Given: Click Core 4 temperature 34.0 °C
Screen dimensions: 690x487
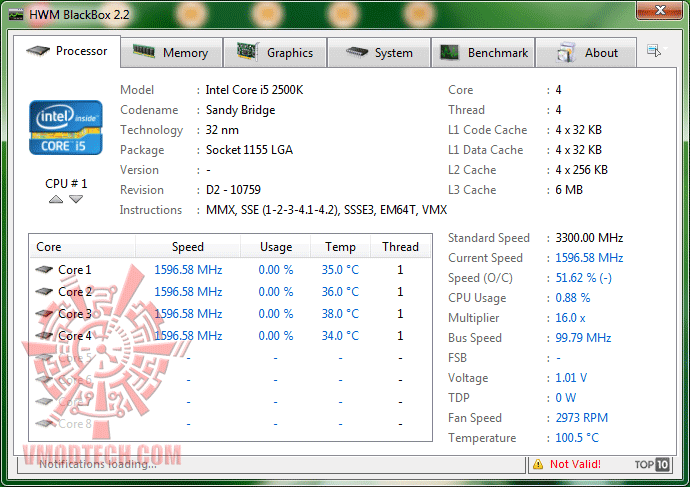Looking at the screenshot, I should [340, 336].
